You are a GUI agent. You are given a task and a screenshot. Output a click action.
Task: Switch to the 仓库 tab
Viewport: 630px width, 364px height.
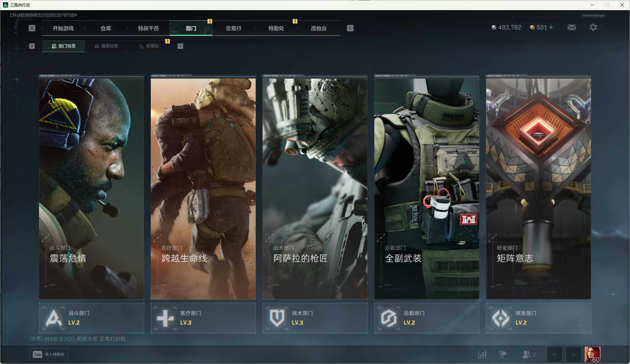point(106,28)
